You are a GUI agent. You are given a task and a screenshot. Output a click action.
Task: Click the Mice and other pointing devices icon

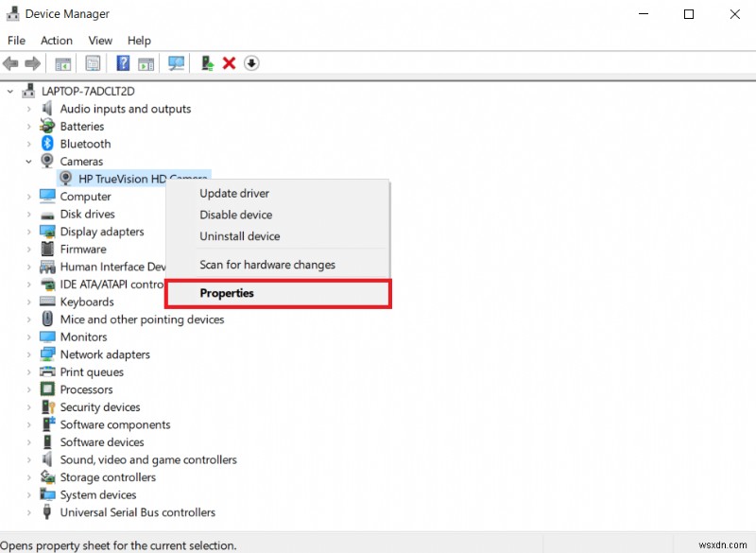pos(47,319)
